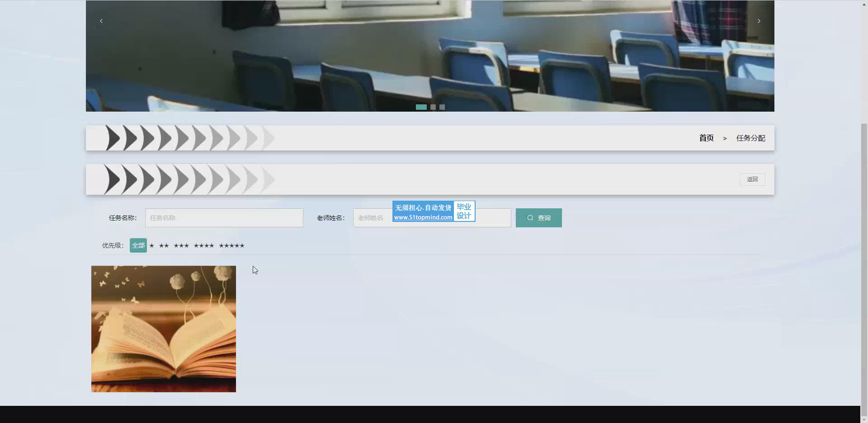Click the 查询 search button
The image size is (868, 423).
[539, 218]
